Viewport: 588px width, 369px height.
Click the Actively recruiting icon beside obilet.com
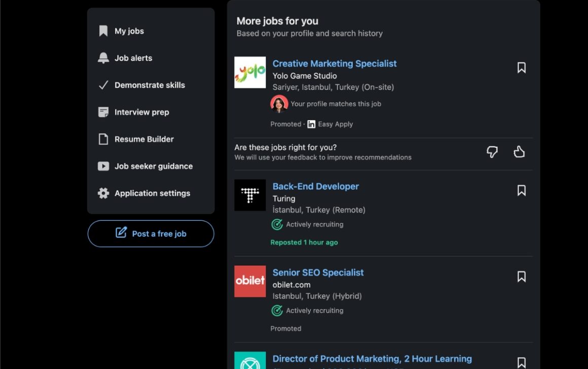point(277,310)
